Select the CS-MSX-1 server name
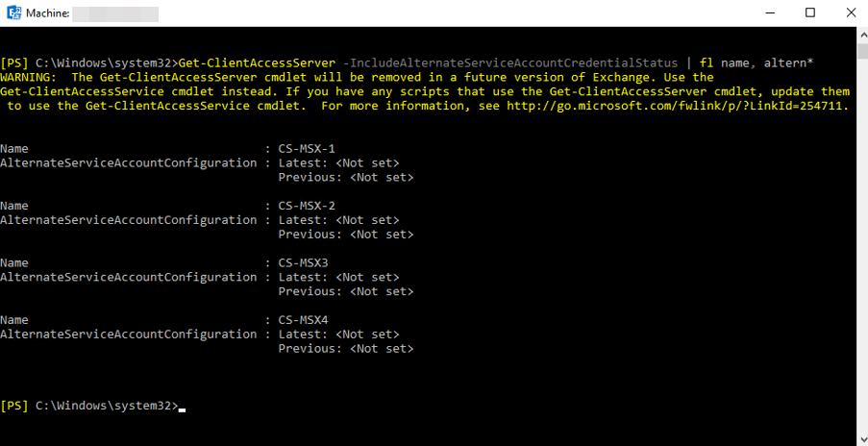 coord(307,149)
